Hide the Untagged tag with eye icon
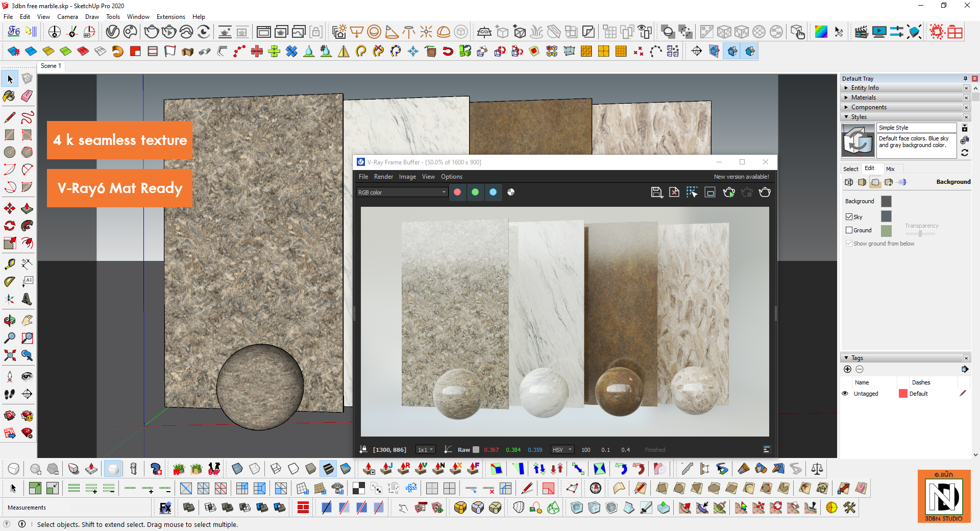The image size is (980, 531). pyautogui.click(x=845, y=394)
